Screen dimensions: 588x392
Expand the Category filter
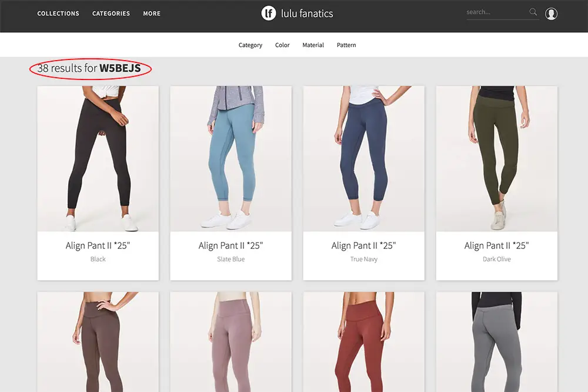(x=250, y=45)
